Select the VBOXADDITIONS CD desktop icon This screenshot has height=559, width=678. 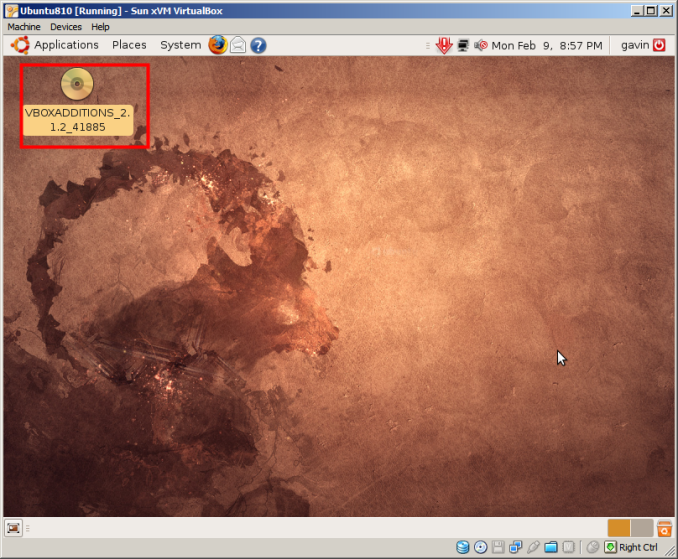[x=77, y=83]
